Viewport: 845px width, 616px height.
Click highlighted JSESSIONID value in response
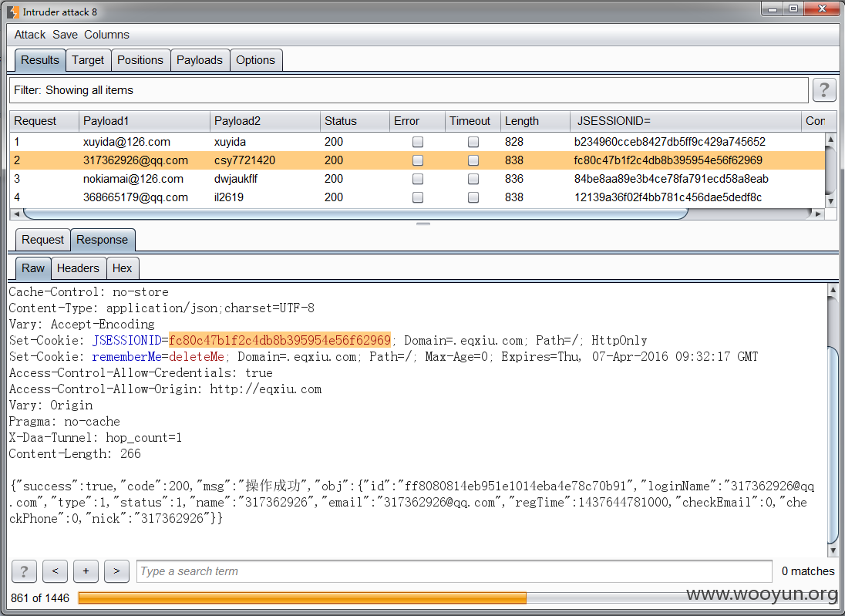pyautogui.click(x=280, y=340)
